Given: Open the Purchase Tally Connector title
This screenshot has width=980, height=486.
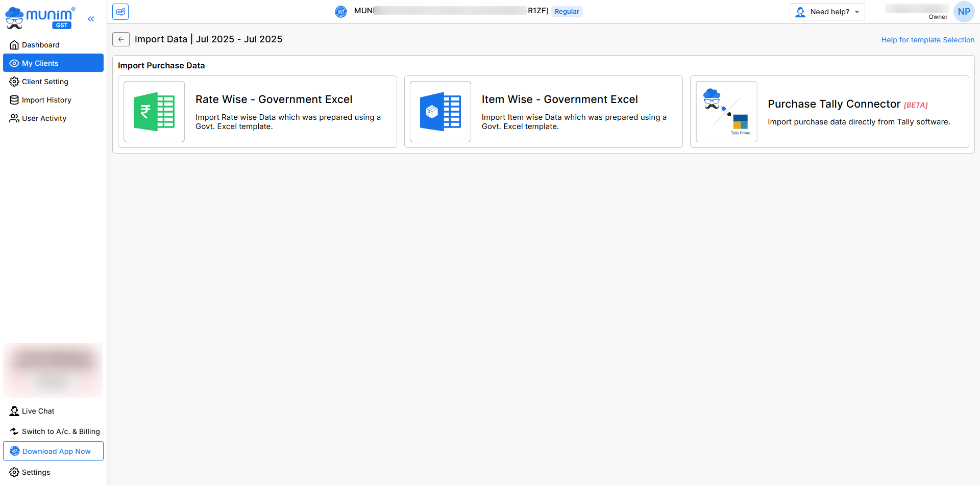Looking at the screenshot, I should pos(834,104).
